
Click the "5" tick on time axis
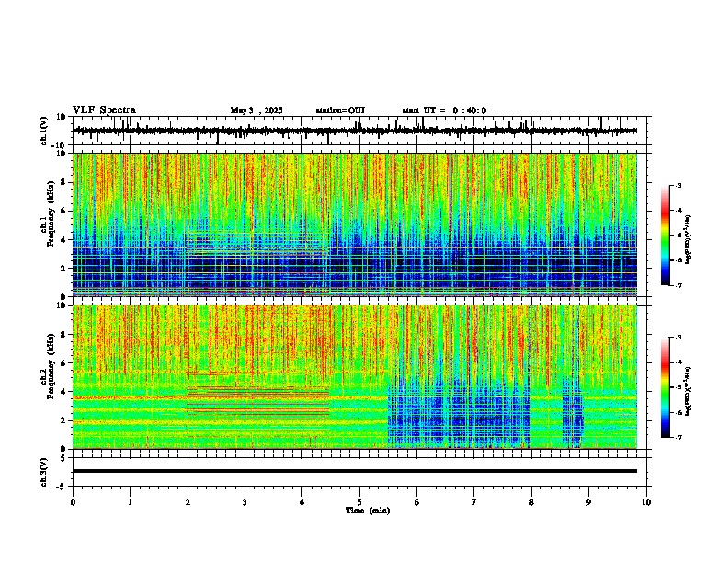point(359,502)
